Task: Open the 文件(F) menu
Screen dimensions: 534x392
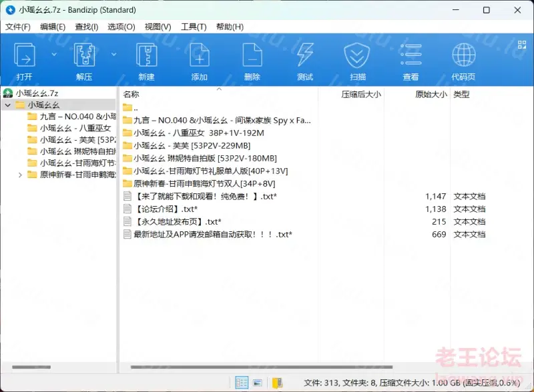Action: click(x=18, y=27)
